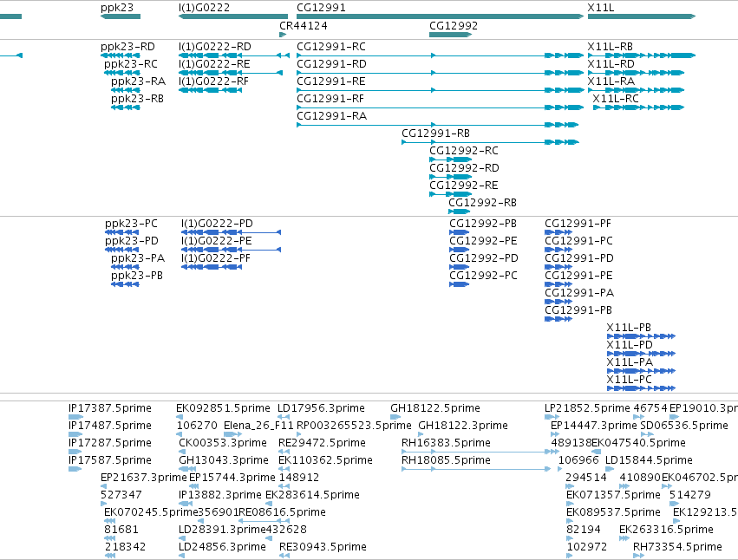
Task: Select transcript CG12991-RA
Action: tap(438, 125)
